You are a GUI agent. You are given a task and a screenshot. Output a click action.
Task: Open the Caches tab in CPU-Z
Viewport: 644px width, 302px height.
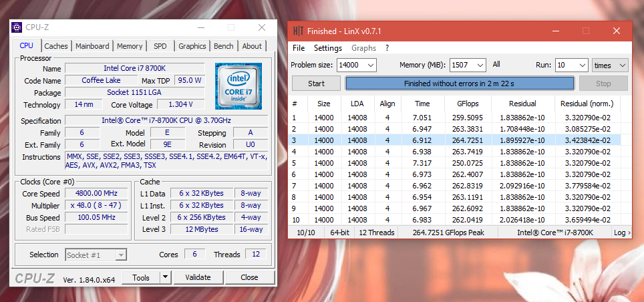click(56, 46)
